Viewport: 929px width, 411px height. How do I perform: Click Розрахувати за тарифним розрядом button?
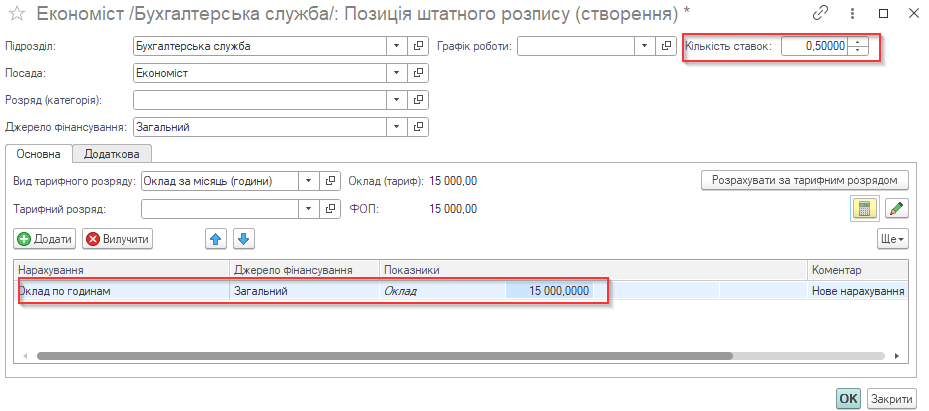pyautogui.click(x=805, y=180)
